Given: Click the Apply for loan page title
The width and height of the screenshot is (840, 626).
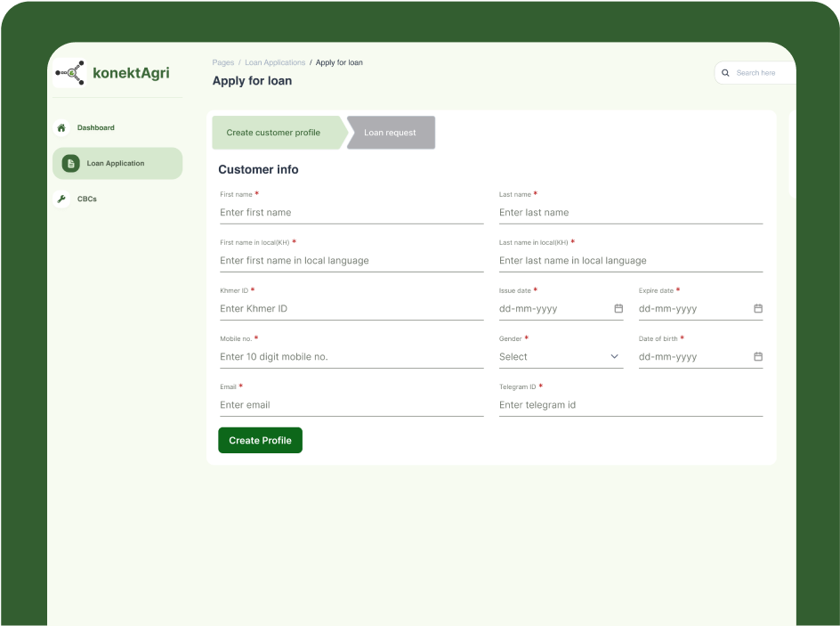Looking at the screenshot, I should point(253,81).
